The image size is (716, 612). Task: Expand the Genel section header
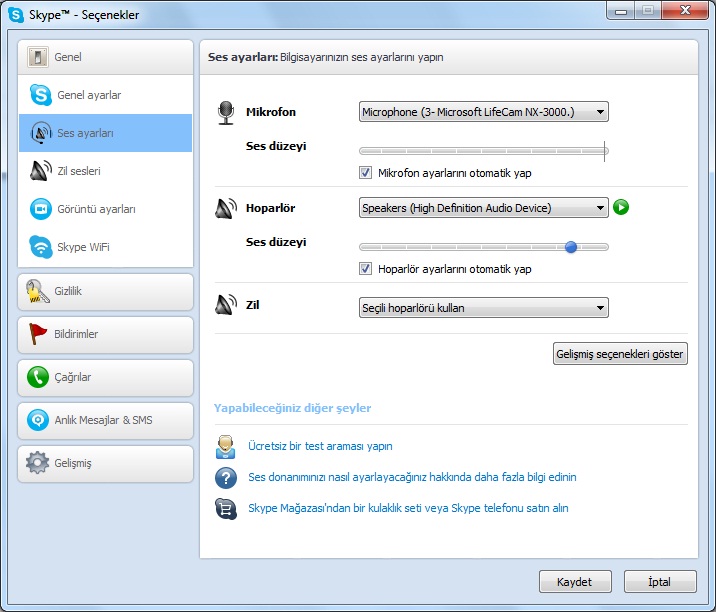pos(105,57)
